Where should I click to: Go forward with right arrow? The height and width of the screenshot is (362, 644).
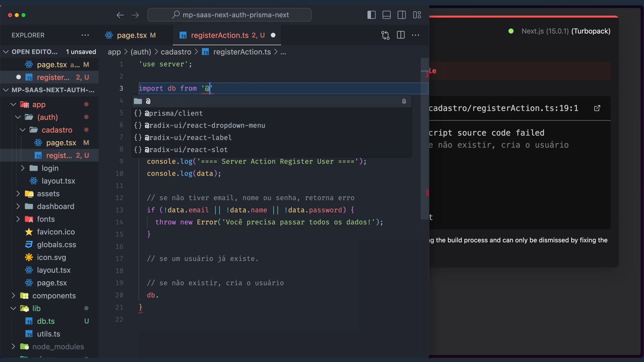pos(135,15)
